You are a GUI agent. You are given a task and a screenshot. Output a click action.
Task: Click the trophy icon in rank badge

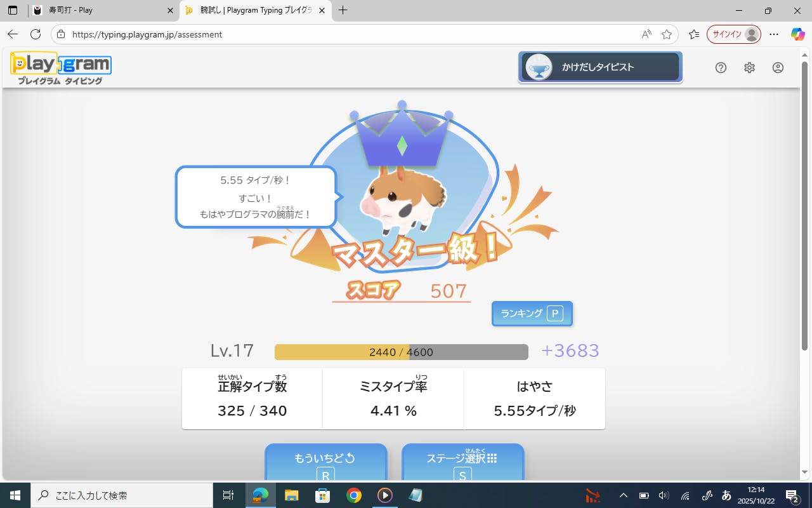click(x=539, y=67)
